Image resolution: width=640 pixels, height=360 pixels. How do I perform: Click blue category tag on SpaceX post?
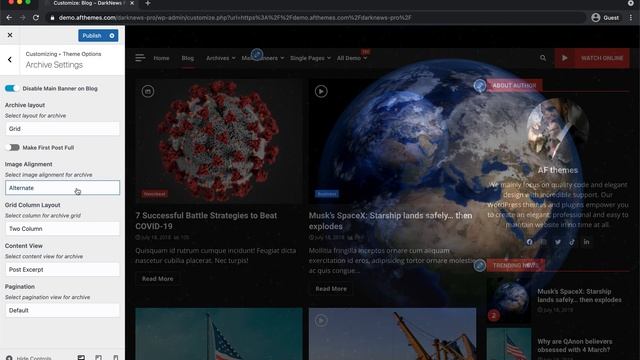pyautogui.click(x=327, y=194)
